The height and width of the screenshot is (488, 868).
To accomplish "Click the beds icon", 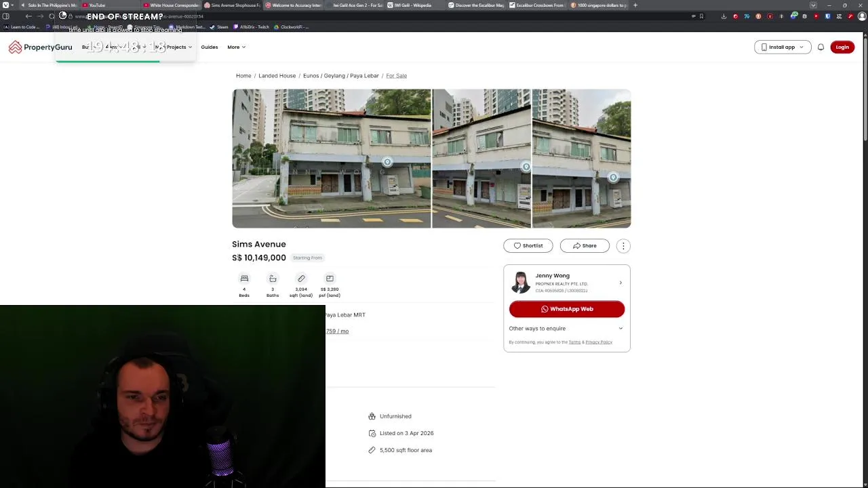I will click(x=244, y=279).
